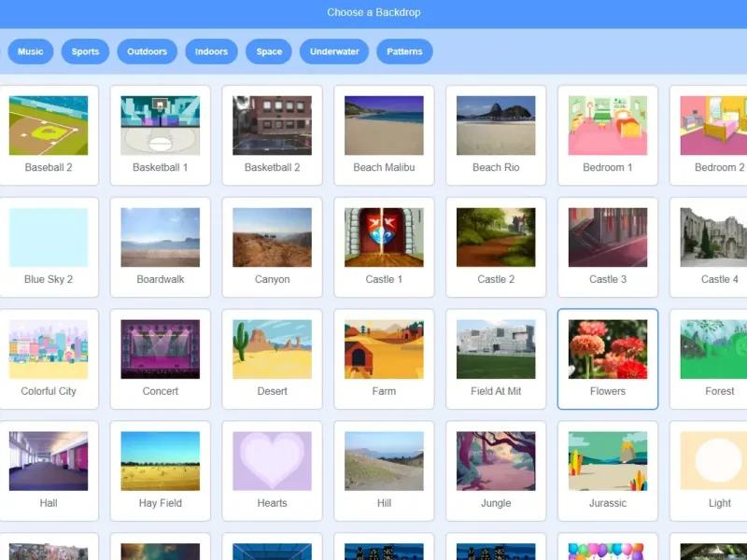Select the Canyon backdrop
The height and width of the screenshot is (560, 747).
click(272, 247)
